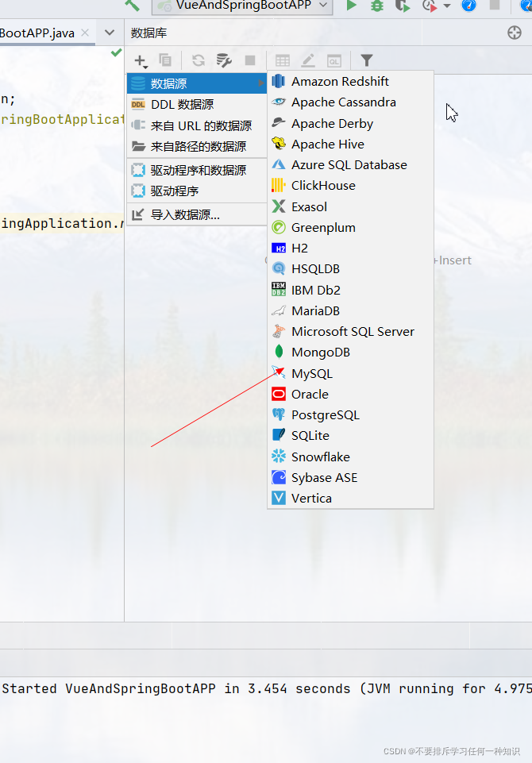Click the Duplicate icon in Database toolbar
Image resolution: width=532 pixels, height=763 pixels.
point(165,60)
